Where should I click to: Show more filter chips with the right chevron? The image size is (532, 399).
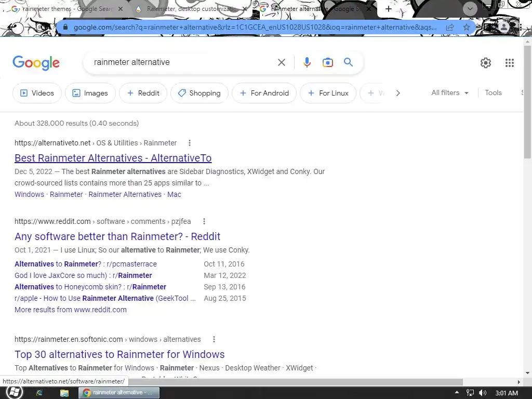coord(398,93)
